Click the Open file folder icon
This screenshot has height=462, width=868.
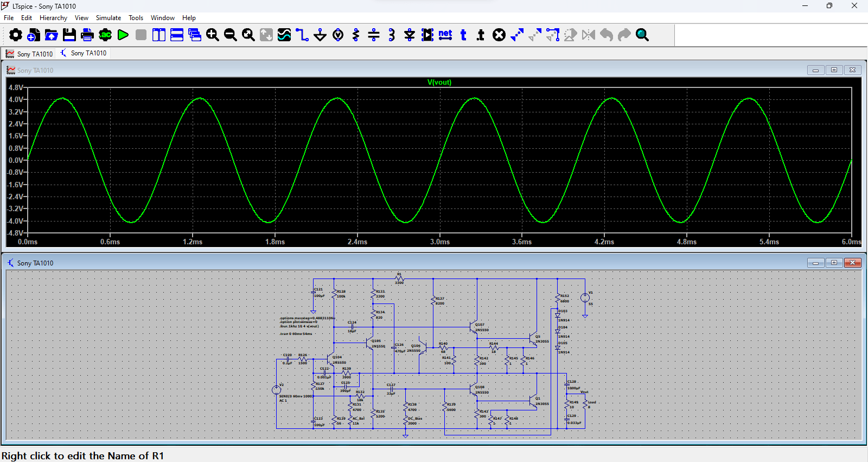52,35
